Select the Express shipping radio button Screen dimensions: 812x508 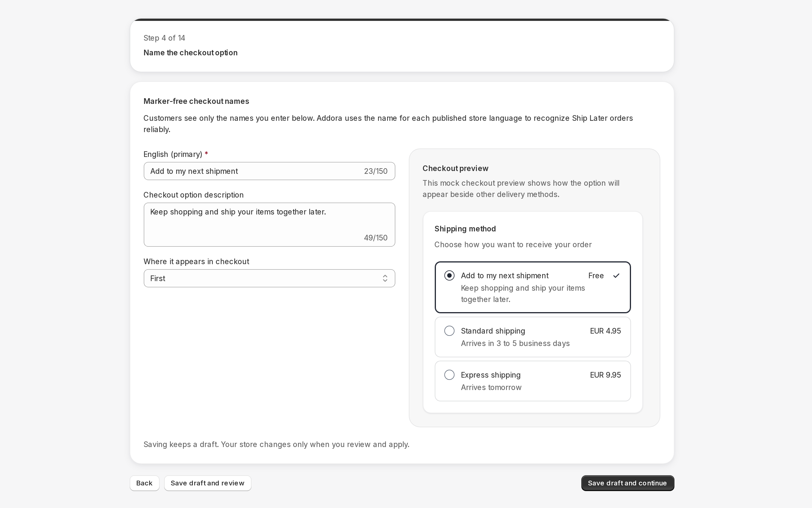[449, 375]
